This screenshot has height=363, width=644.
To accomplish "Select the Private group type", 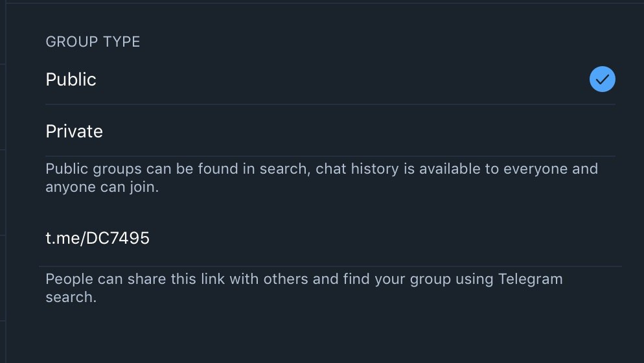I will click(330, 131).
